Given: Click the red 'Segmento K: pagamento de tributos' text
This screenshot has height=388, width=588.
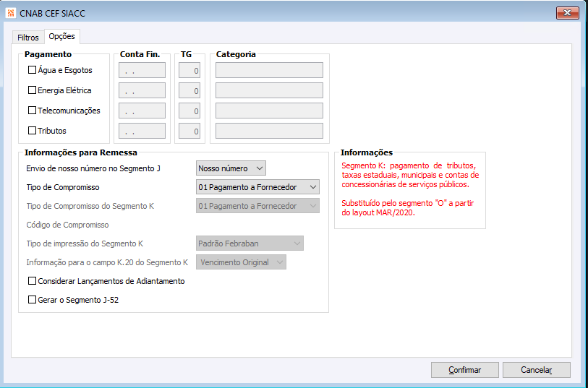Looking at the screenshot, I should pyautogui.click(x=410, y=175).
